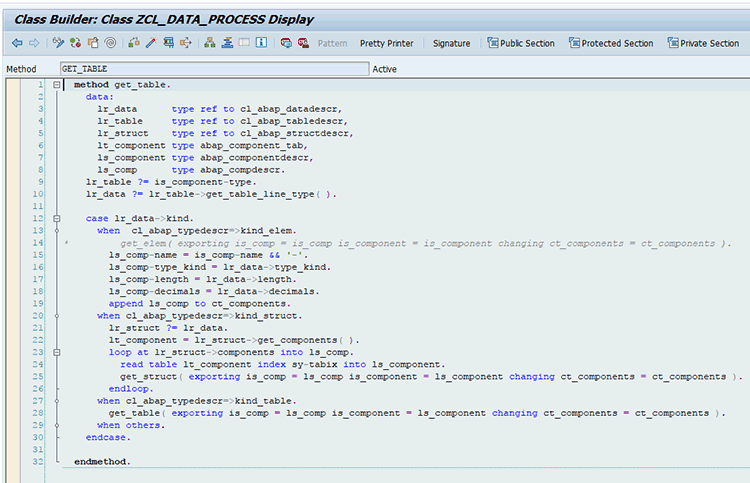Click the 'loop at lr_struct->components' line
This screenshot has height=483, width=750.
pos(231,352)
